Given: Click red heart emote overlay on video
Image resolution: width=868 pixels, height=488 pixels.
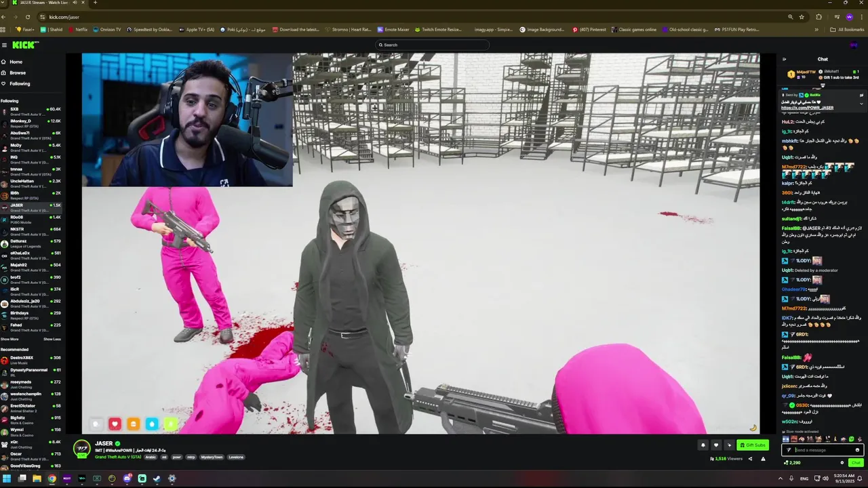Looking at the screenshot, I should coord(115,424).
